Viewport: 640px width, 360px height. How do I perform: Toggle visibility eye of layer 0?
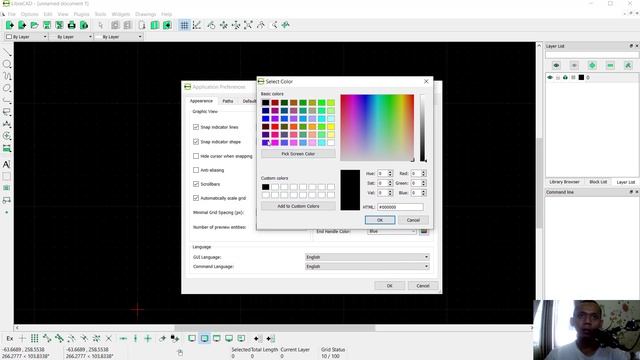pyautogui.click(x=550, y=77)
